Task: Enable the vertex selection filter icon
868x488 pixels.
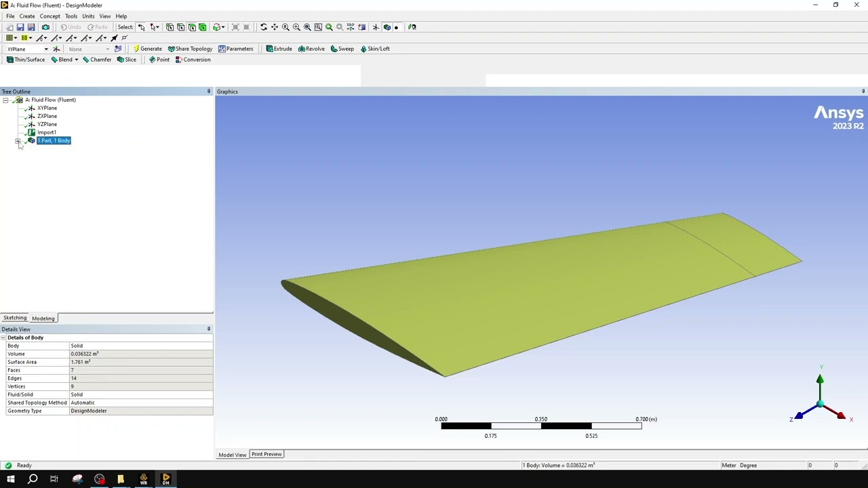Action: click(x=170, y=27)
